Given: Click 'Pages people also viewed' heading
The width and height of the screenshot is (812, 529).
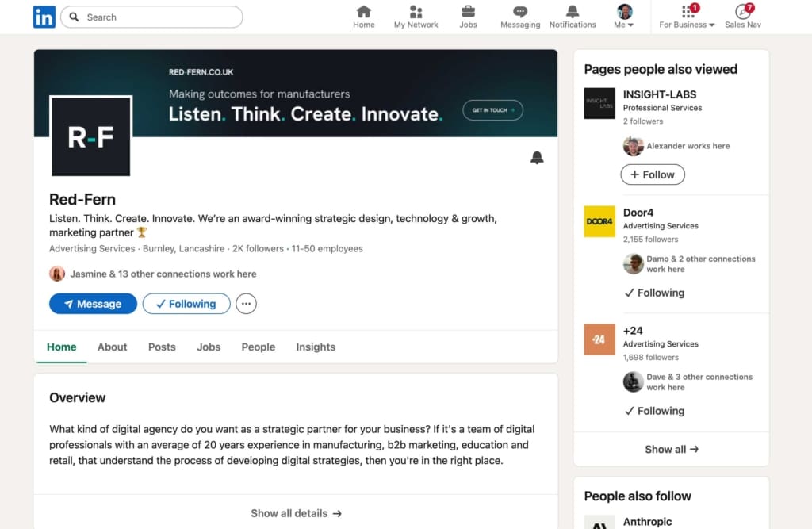Looking at the screenshot, I should (x=661, y=69).
